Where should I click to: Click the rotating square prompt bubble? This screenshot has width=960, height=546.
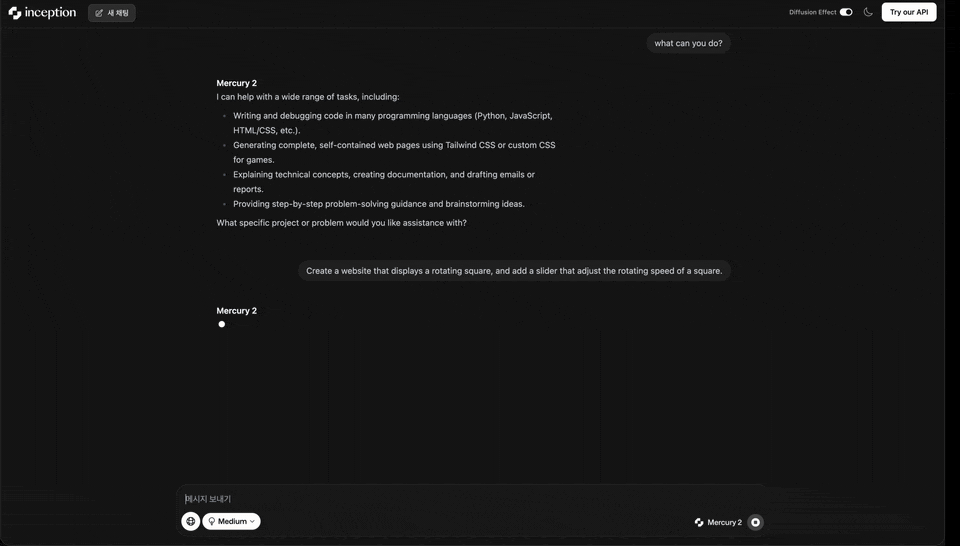point(514,270)
